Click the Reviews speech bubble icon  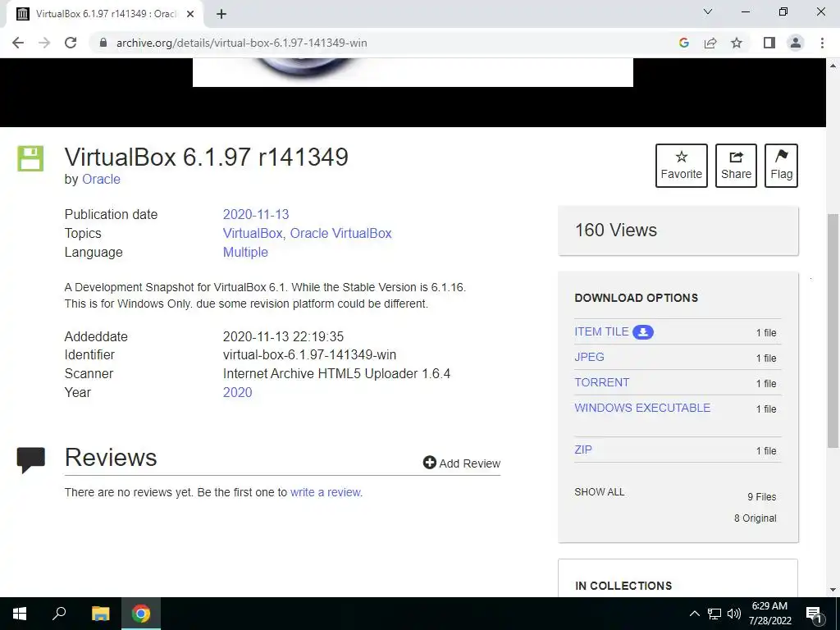pos(30,459)
